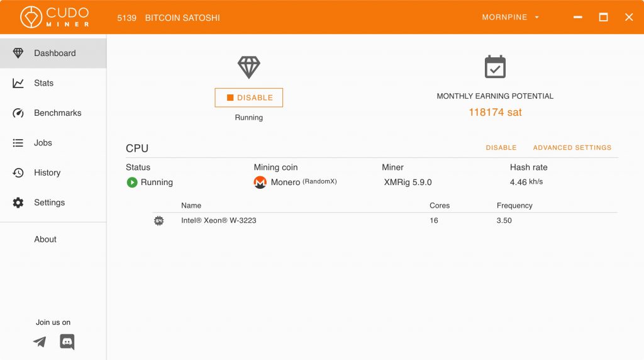Close the Cudo Miner window

(x=629, y=17)
